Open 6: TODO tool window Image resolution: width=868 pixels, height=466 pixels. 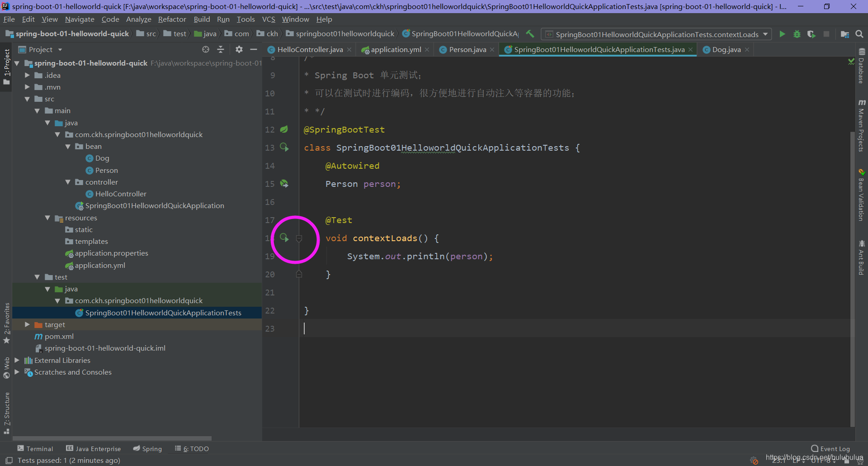192,448
